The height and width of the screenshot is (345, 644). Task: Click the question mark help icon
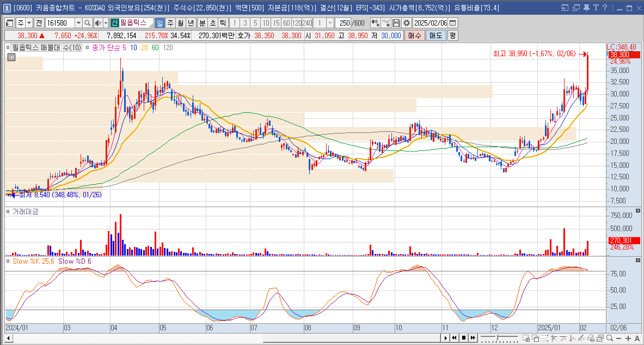tap(605, 8)
